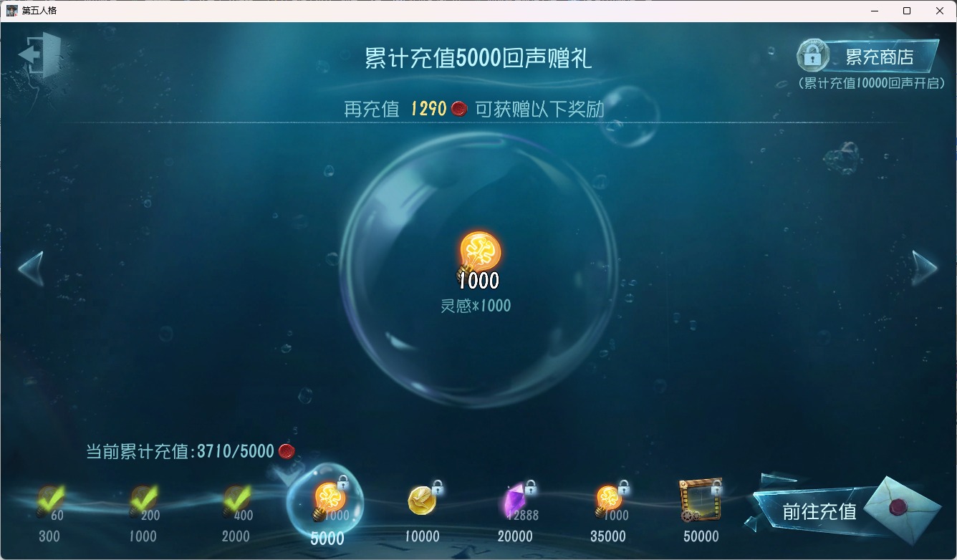This screenshot has height=560, width=957.
Task: Click the 灵感*1000 reward label
Action: pyautogui.click(x=476, y=306)
